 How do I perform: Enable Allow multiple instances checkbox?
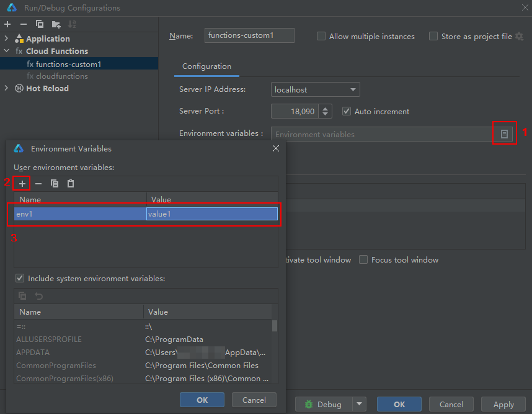tap(321, 37)
